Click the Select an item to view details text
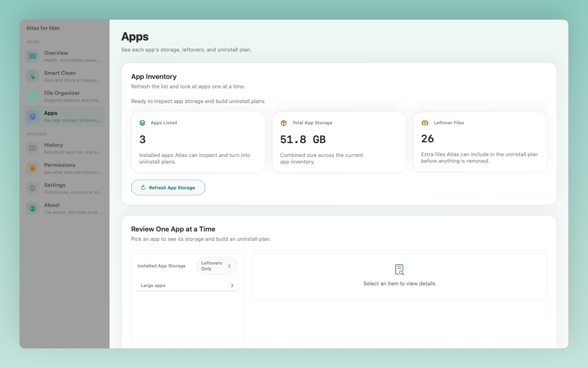The image size is (588, 368). coord(399,284)
